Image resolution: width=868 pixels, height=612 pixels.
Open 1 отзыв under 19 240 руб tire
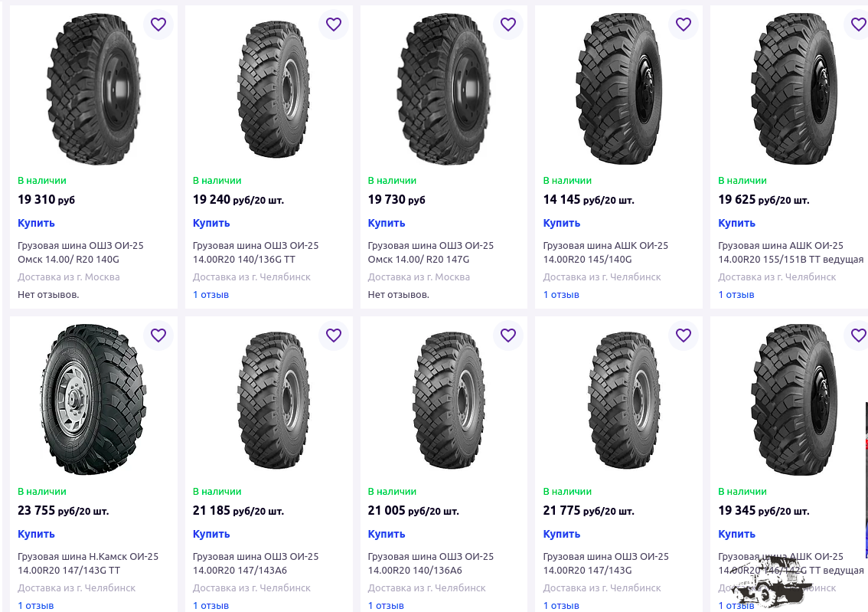(211, 295)
